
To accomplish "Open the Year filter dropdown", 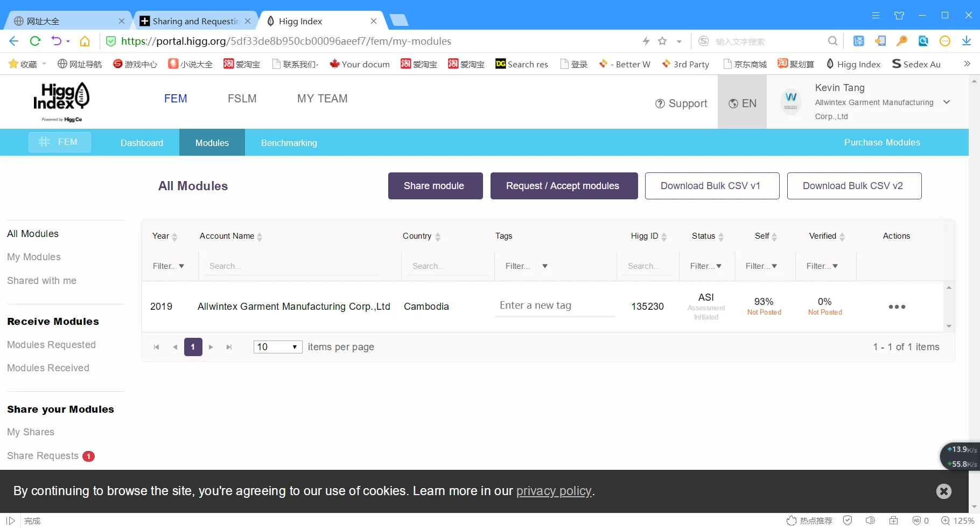I will [x=169, y=266].
